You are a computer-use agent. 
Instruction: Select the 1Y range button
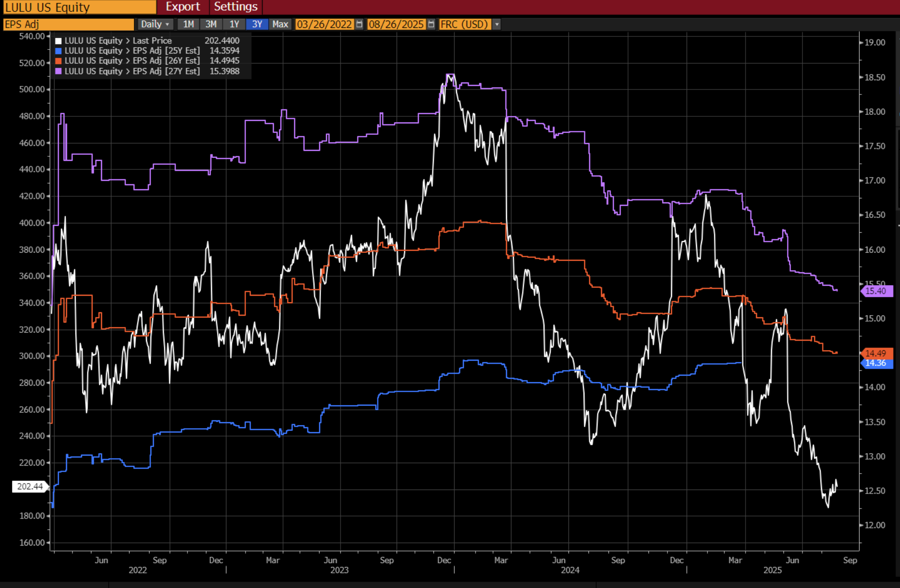tap(234, 24)
